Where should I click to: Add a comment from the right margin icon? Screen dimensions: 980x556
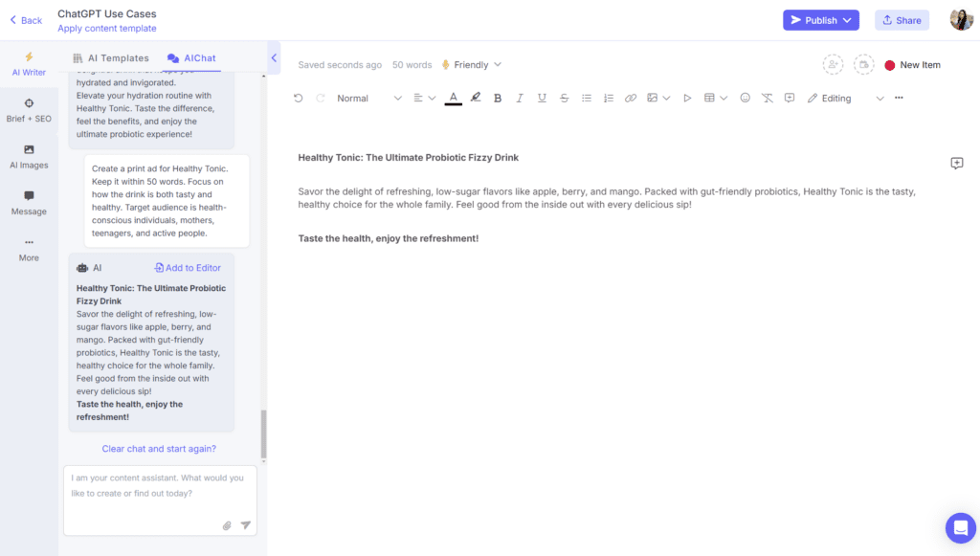(957, 163)
